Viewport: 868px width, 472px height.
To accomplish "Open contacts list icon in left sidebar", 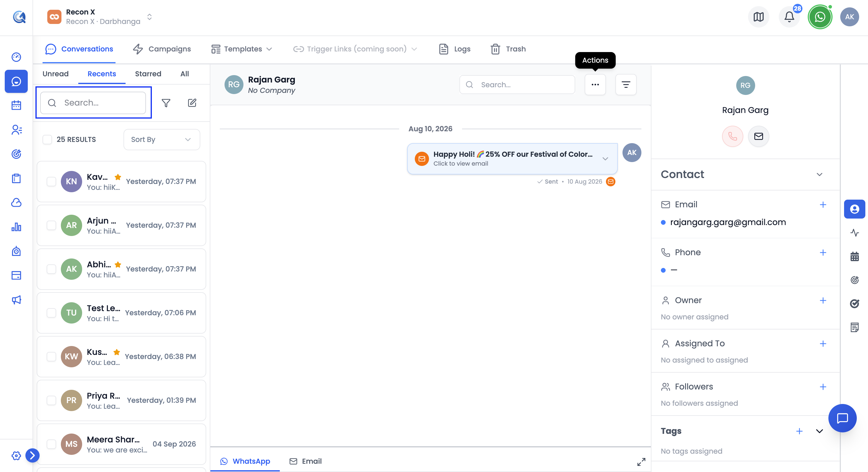I will click(x=16, y=130).
